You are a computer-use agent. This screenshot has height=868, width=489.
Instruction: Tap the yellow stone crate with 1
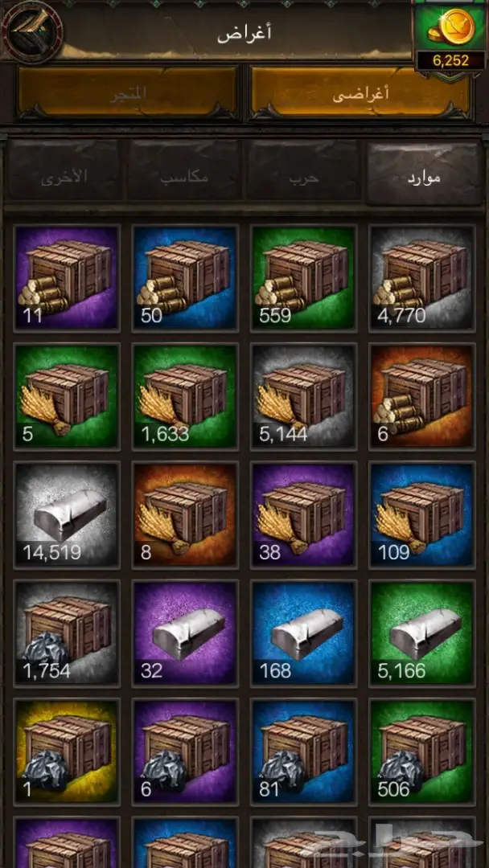67,751
